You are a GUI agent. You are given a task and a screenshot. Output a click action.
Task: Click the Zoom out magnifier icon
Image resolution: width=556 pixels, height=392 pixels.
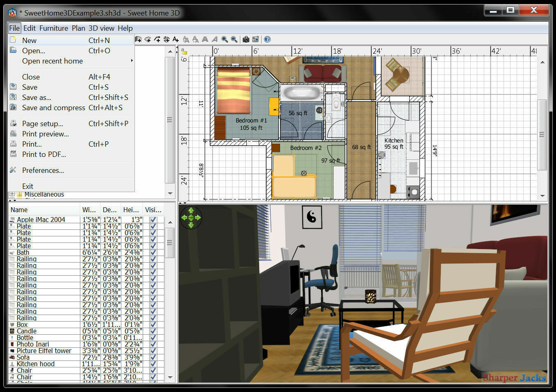coord(234,39)
